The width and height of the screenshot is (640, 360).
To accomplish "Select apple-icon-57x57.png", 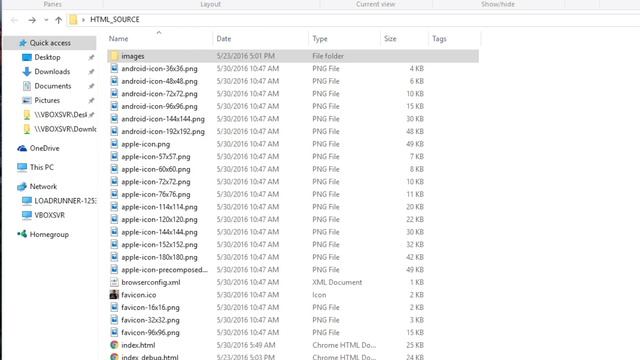I will [x=156, y=157].
